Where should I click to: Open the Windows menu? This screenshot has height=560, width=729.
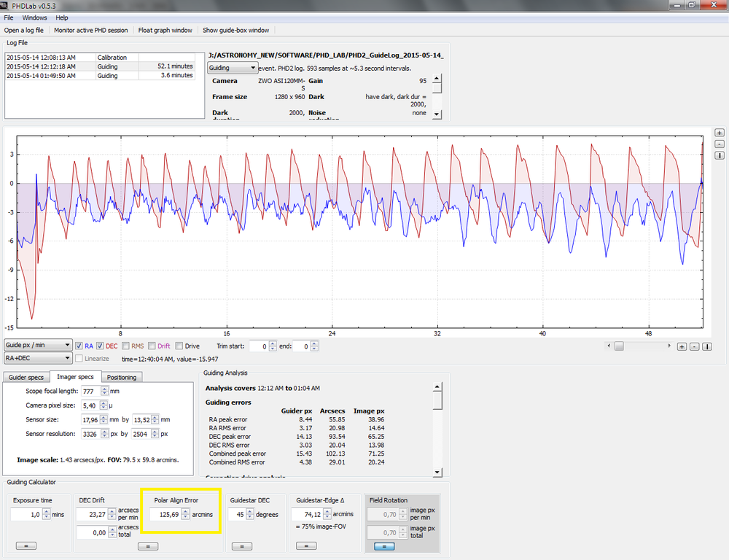pos(34,17)
